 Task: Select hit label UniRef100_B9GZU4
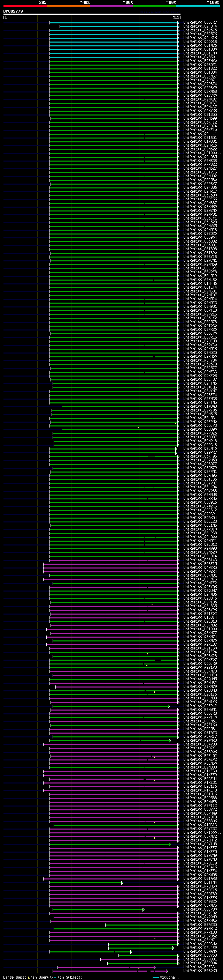click(x=200, y=779)
